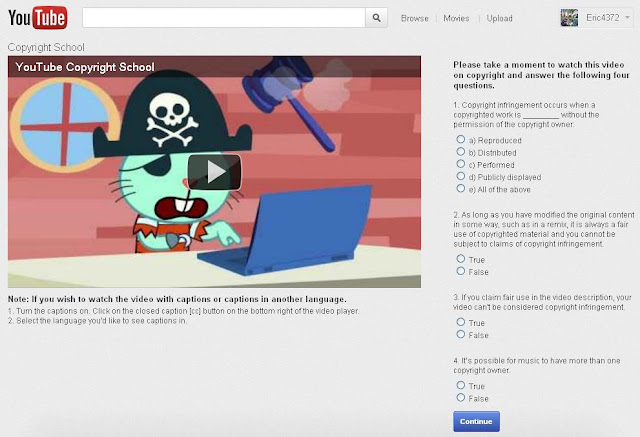Viewport: 640px width, 437px height.
Task: Mark question 2 as False
Action: click(x=461, y=271)
